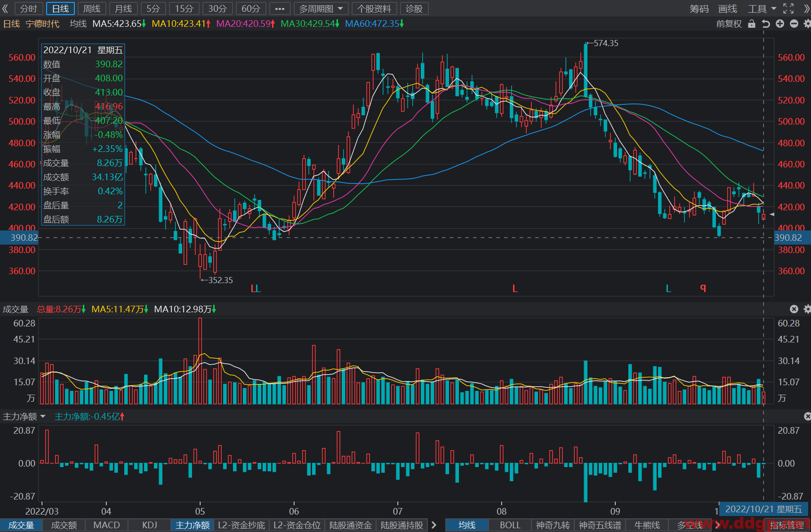Open more periods ellipsis button
This screenshot has height=532, width=811.
click(x=280, y=8)
